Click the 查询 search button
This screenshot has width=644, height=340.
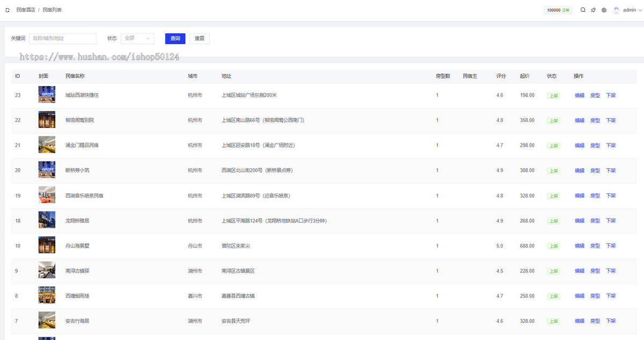pos(175,39)
